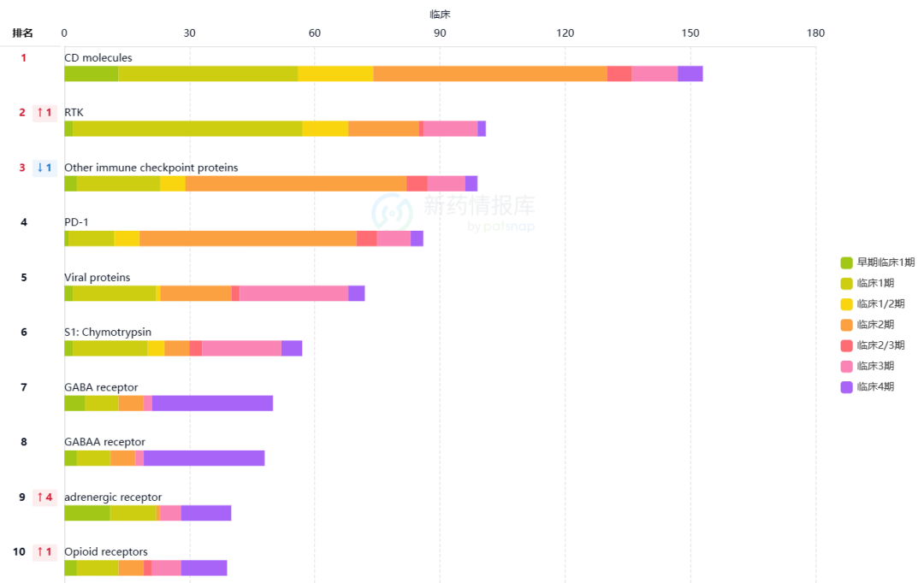Click the up-4 rank badge for adrenergic receptor
Image resolution: width=924 pixels, height=583 pixels.
(44, 497)
